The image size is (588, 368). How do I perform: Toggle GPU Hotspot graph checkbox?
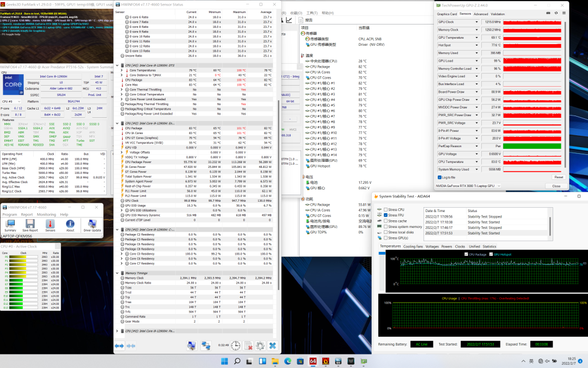point(491,254)
